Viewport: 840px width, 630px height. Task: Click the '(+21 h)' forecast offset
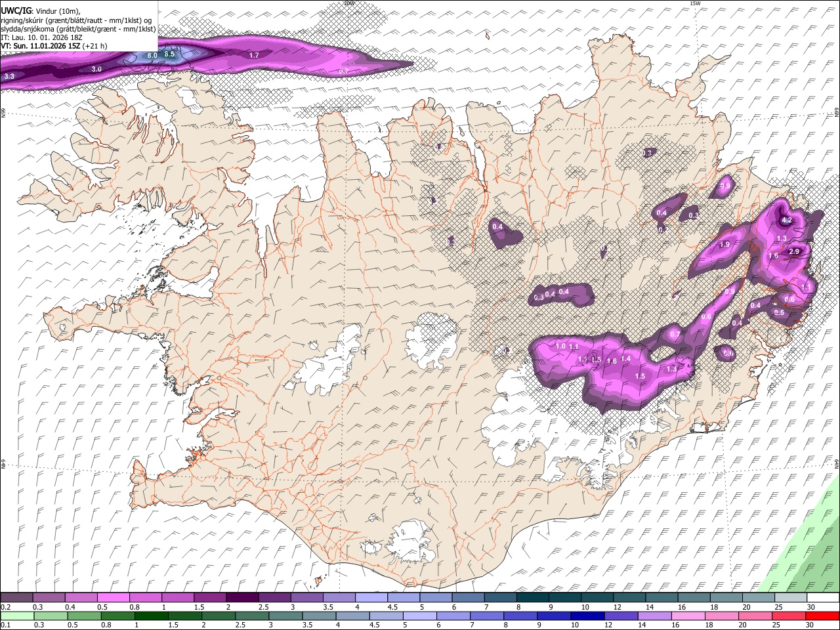pos(94,46)
